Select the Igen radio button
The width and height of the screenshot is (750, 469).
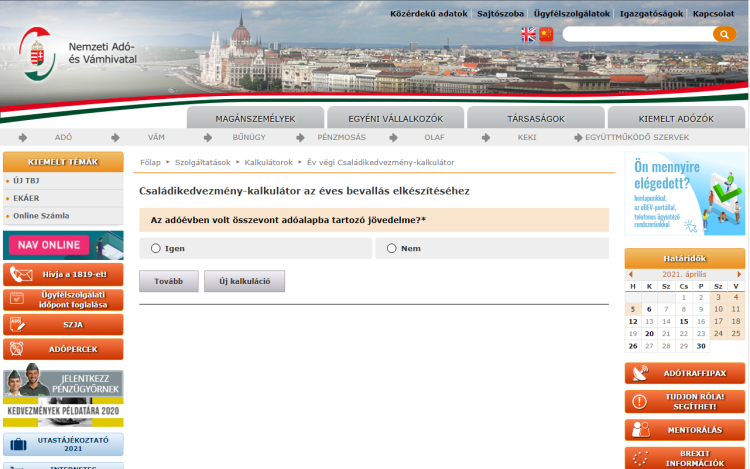point(155,248)
